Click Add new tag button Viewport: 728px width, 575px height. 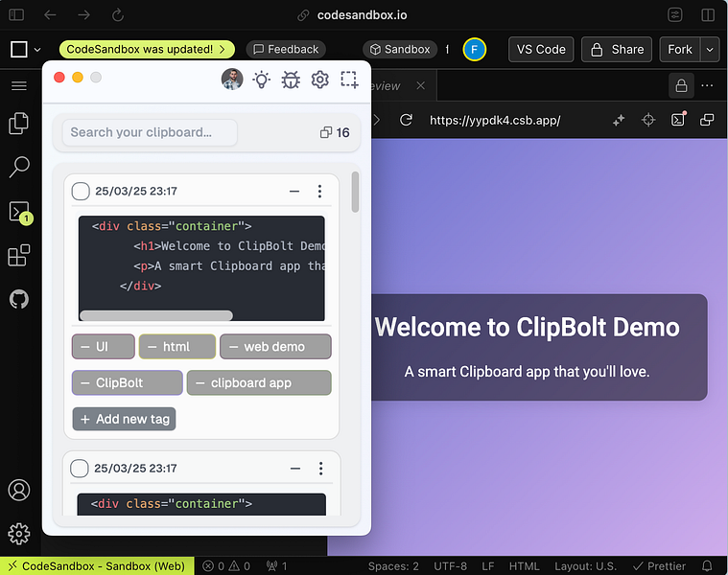click(125, 419)
